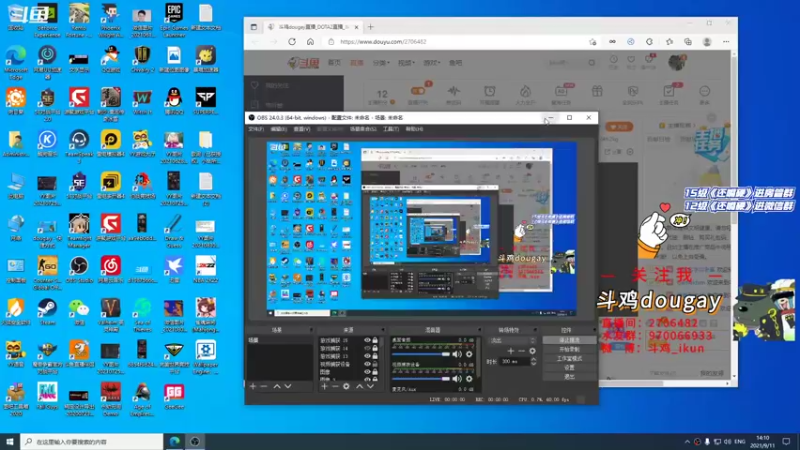Refresh the Douyu page in Edge
The width and height of the screenshot is (800, 450).
coord(292,42)
